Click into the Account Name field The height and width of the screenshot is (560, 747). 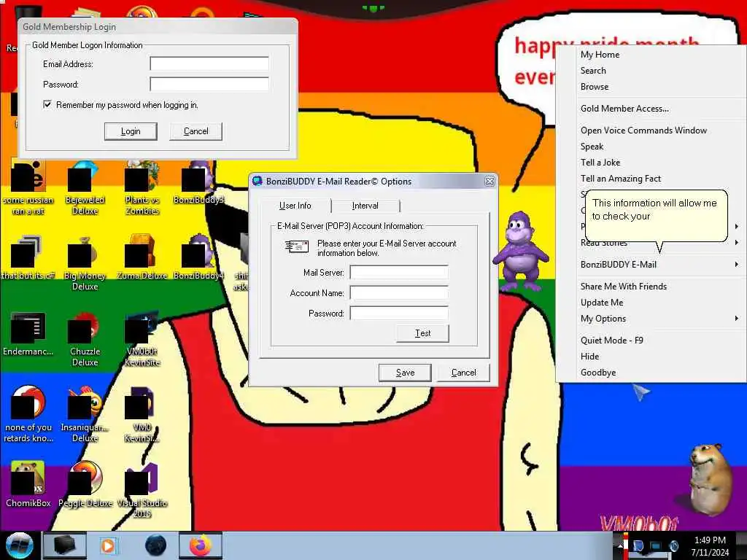[x=399, y=293]
